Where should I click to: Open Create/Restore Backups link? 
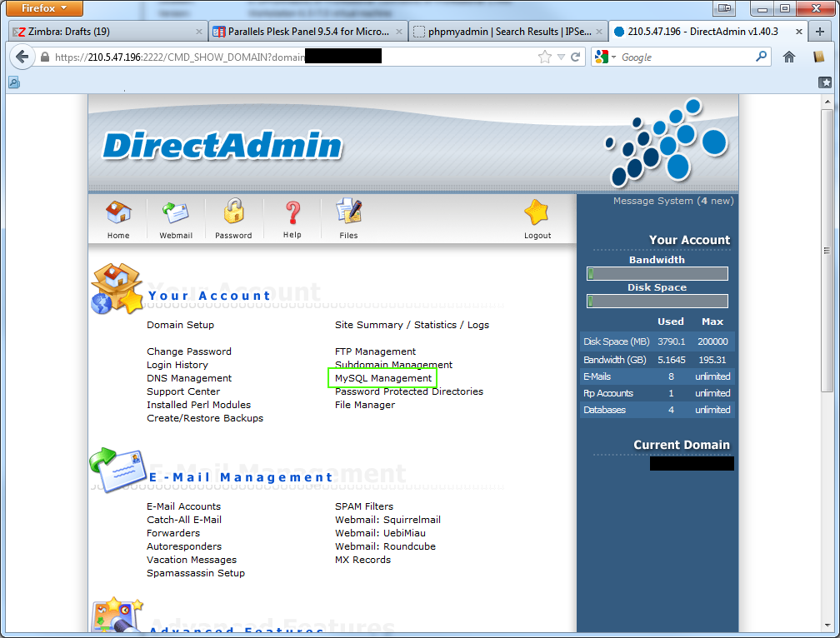tap(205, 419)
